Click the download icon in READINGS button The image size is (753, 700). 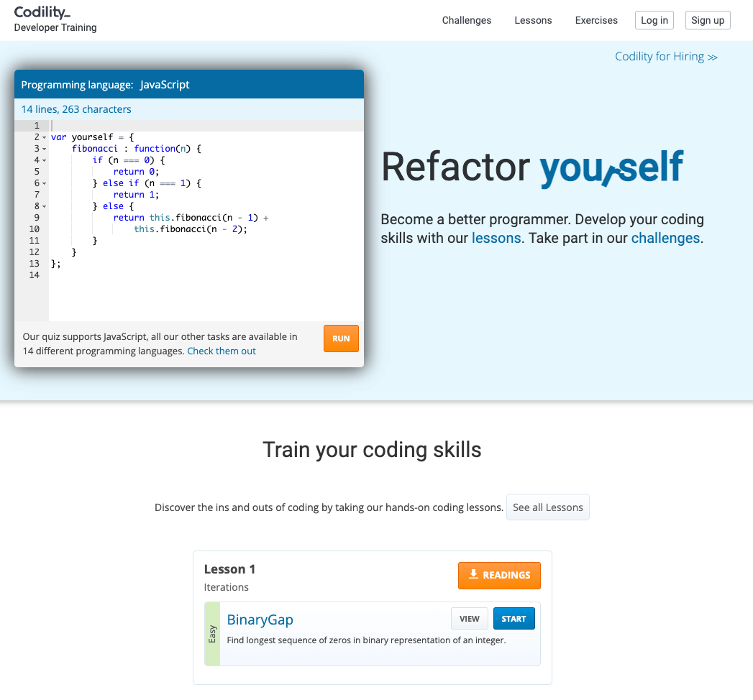point(473,574)
